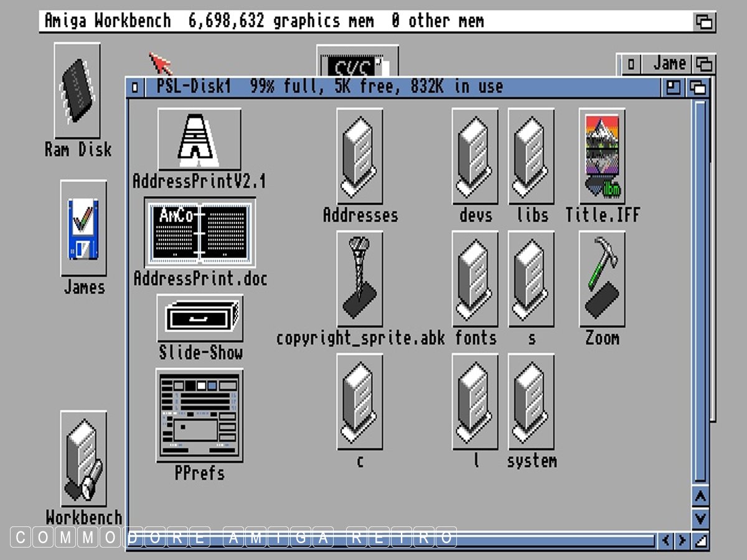Click the vertical scrollbar in PSL-Disk1 window

pyautogui.click(x=701, y=292)
